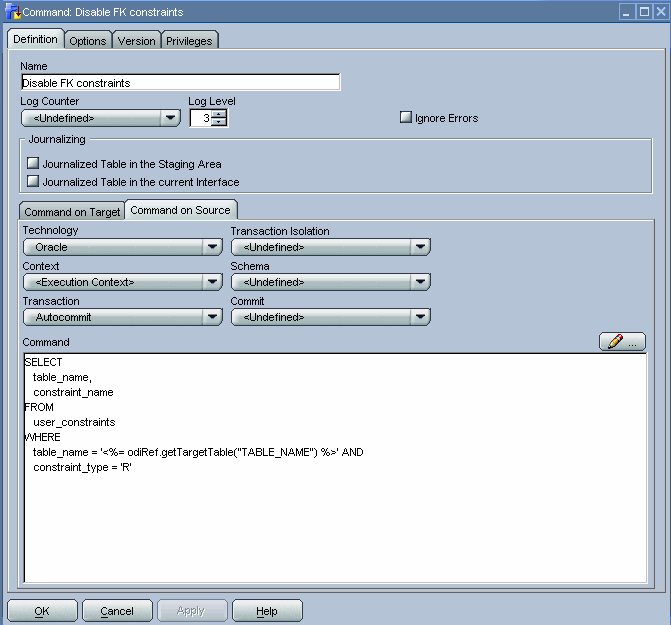Open the Log Counter dropdown

pos(101,118)
